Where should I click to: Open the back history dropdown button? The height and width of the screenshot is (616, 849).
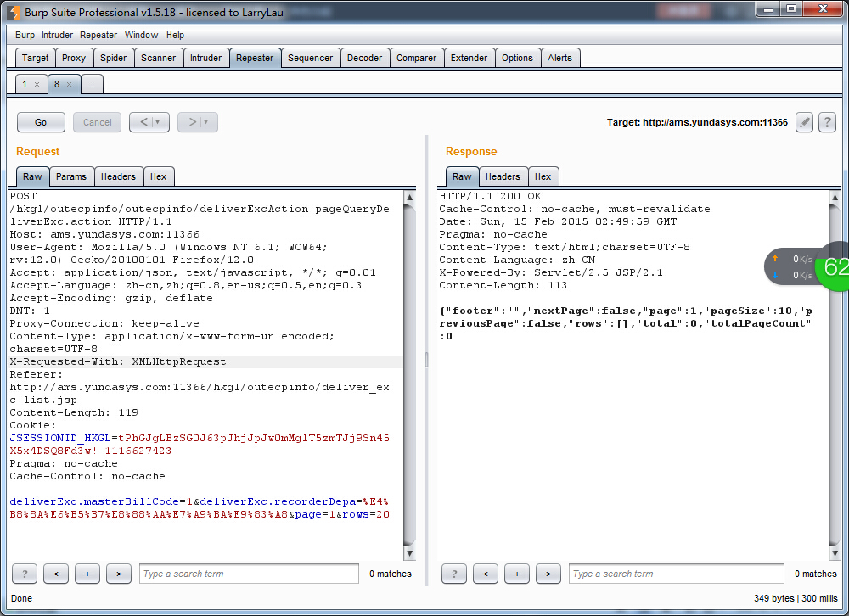(x=149, y=122)
